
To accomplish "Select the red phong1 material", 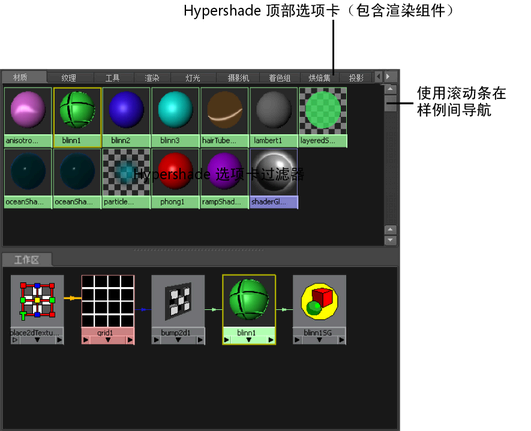I will pyautogui.click(x=175, y=172).
